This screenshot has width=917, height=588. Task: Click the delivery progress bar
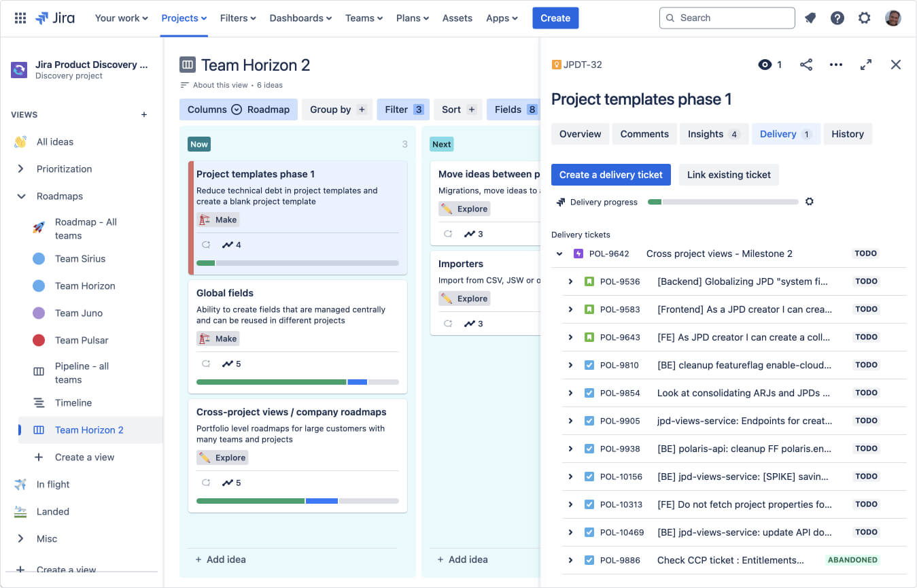pos(723,202)
